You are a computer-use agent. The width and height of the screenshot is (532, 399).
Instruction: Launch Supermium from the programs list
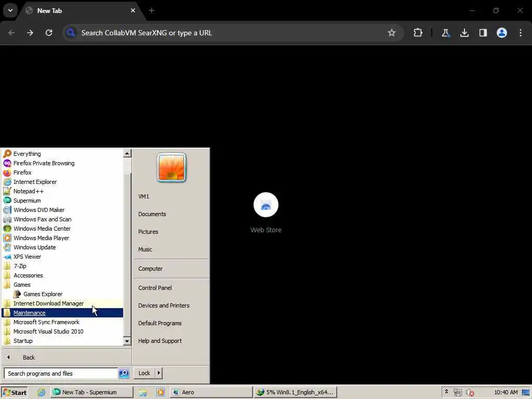[x=62, y=201]
